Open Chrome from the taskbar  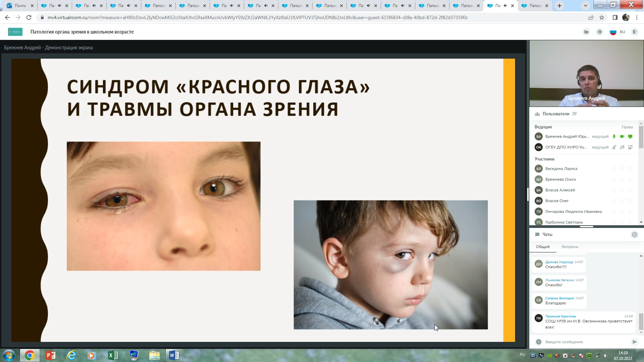pos(30,355)
